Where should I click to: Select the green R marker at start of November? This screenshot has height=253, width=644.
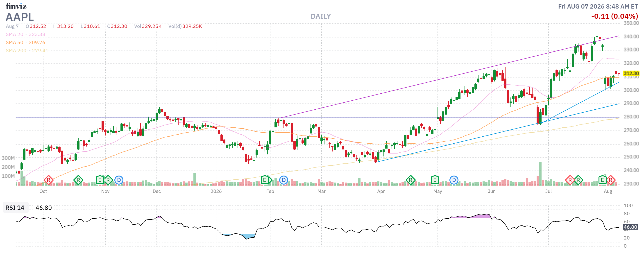pyautogui.click(x=108, y=180)
